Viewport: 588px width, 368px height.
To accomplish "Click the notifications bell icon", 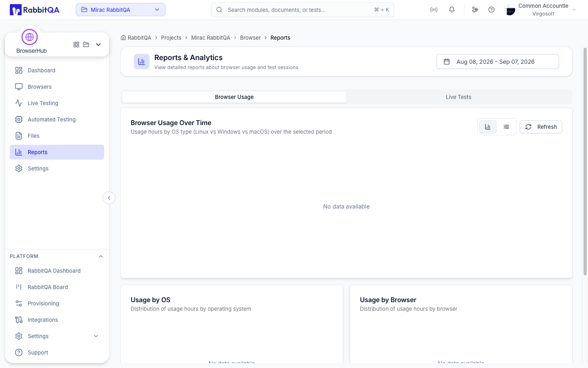I will [452, 10].
